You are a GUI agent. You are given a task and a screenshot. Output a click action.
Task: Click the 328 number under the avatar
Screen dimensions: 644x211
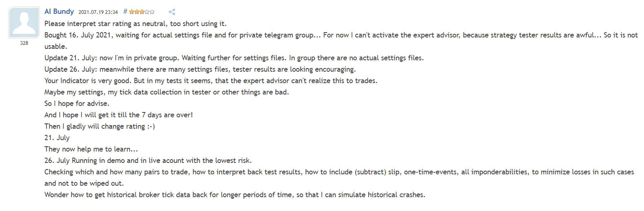[x=24, y=43]
